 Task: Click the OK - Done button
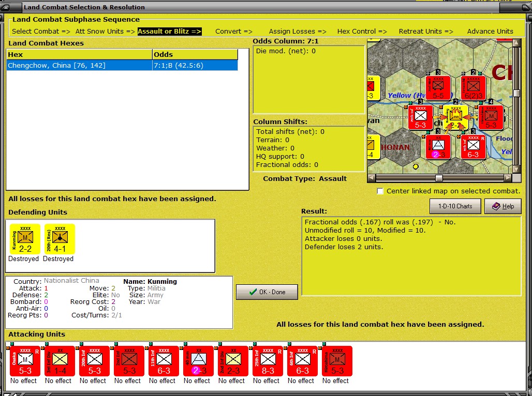click(267, 292)
